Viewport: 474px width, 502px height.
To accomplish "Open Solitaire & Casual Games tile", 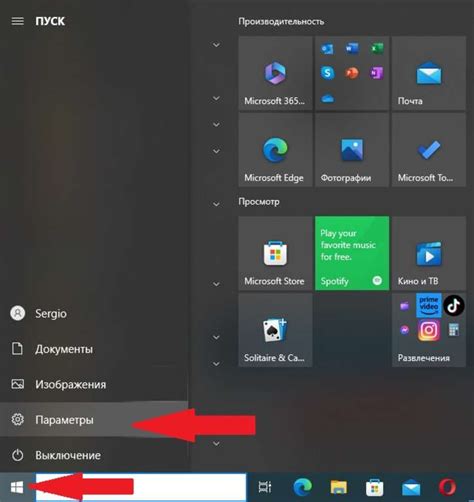I will point(275,330).
